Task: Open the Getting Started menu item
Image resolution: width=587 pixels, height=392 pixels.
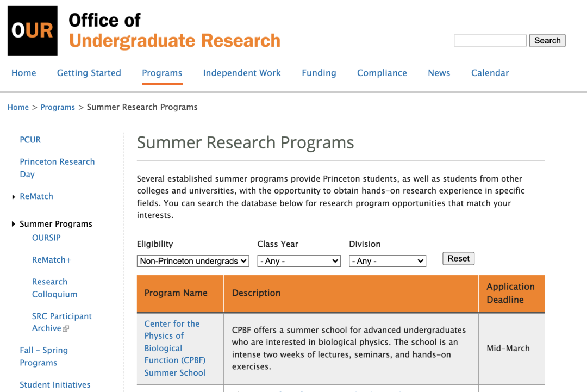Action: (89, 73)
